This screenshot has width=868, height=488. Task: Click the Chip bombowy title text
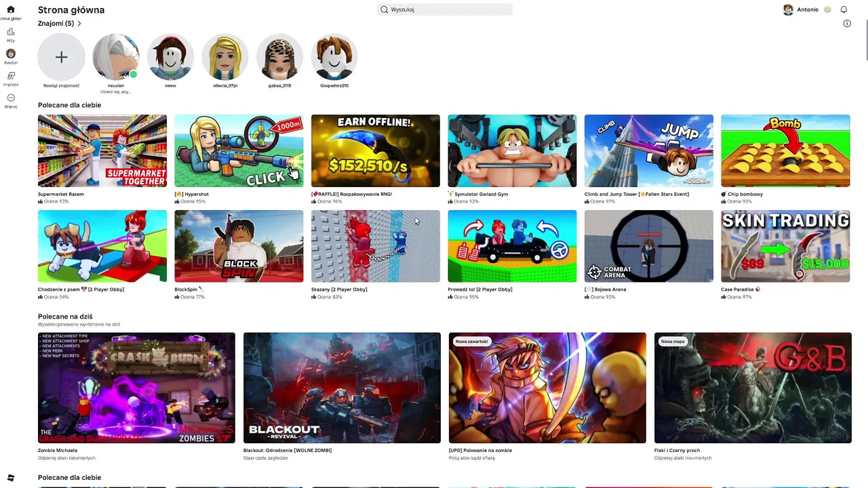(742, 194)
